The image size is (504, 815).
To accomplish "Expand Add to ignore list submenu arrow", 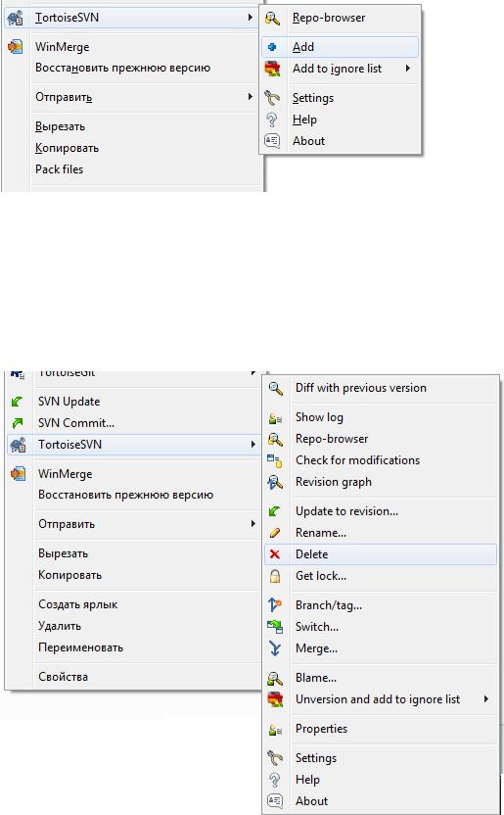I will coord(408,69).
